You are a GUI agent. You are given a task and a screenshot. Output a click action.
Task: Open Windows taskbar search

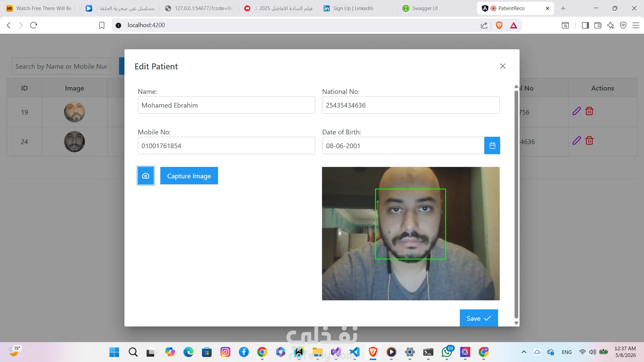tap(133, 352)
